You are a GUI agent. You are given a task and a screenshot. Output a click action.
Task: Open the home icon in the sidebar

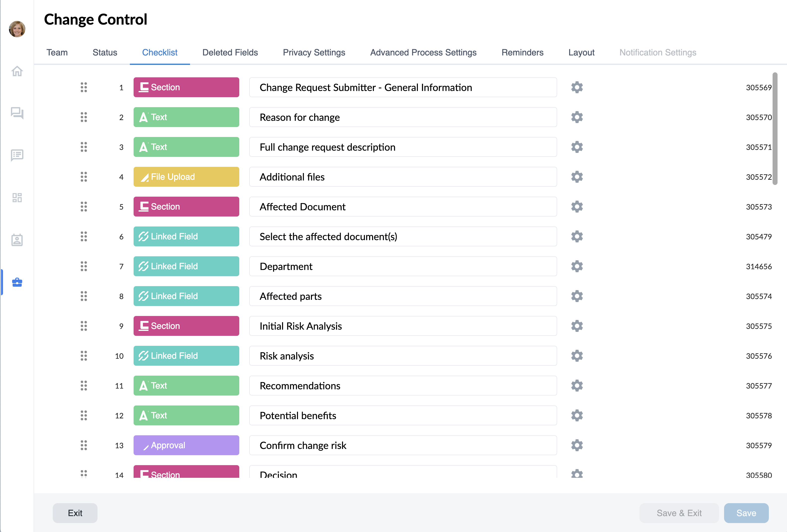coord(17,71)
